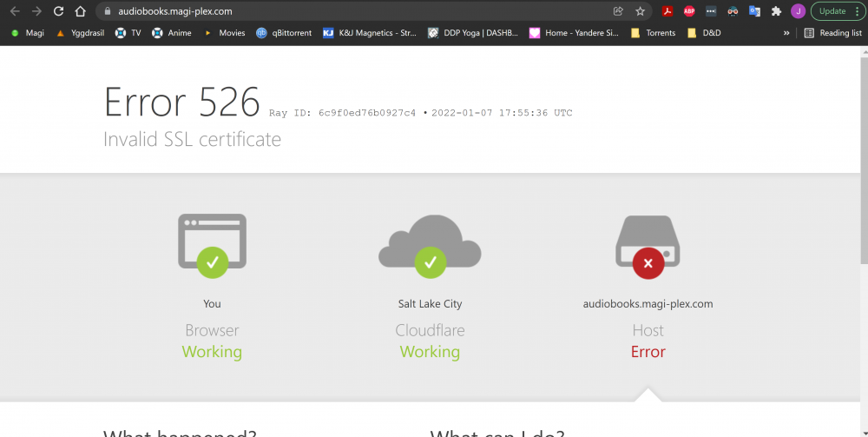
Task: Open the Adobe Acrobat extension
Action: click(667, 11)
